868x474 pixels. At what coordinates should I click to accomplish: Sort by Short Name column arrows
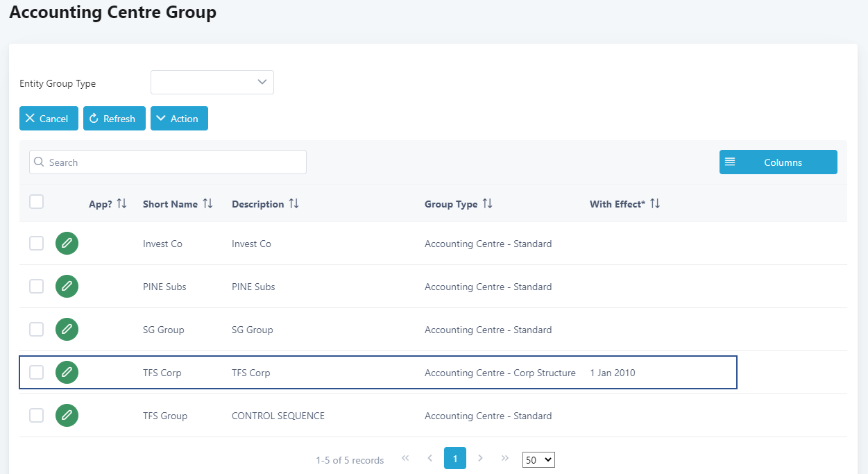[x=207, y=204]
